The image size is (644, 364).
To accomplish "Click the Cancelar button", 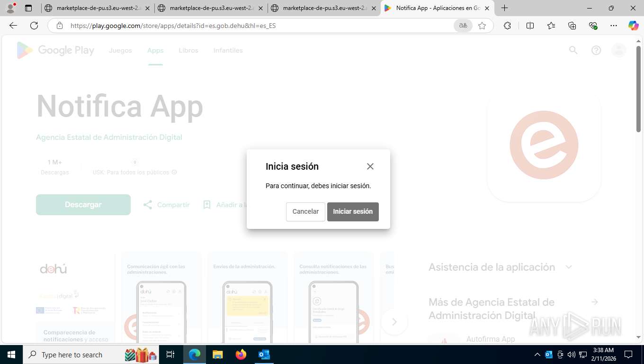I will click(x=305, y=212).
